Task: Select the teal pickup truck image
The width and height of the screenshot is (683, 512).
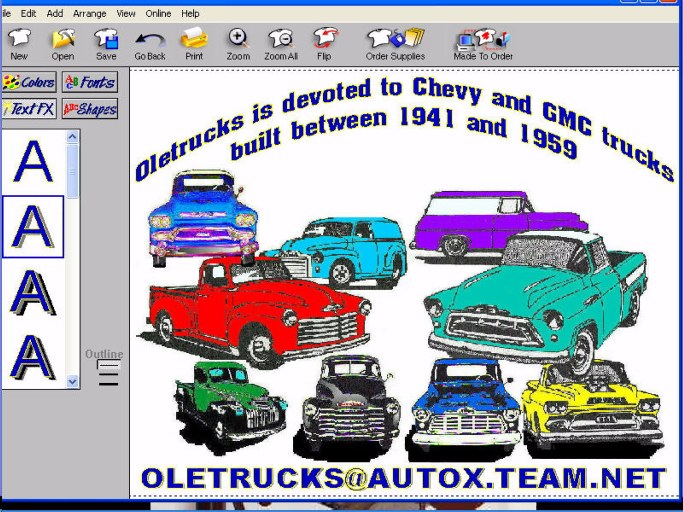Action: click(x=536, y=301)
